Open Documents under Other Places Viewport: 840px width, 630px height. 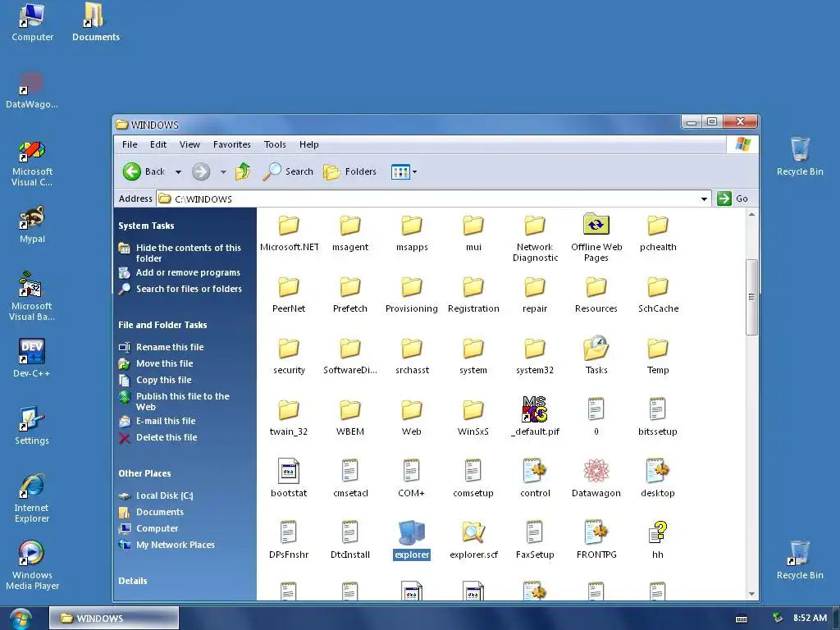(152, 512)
